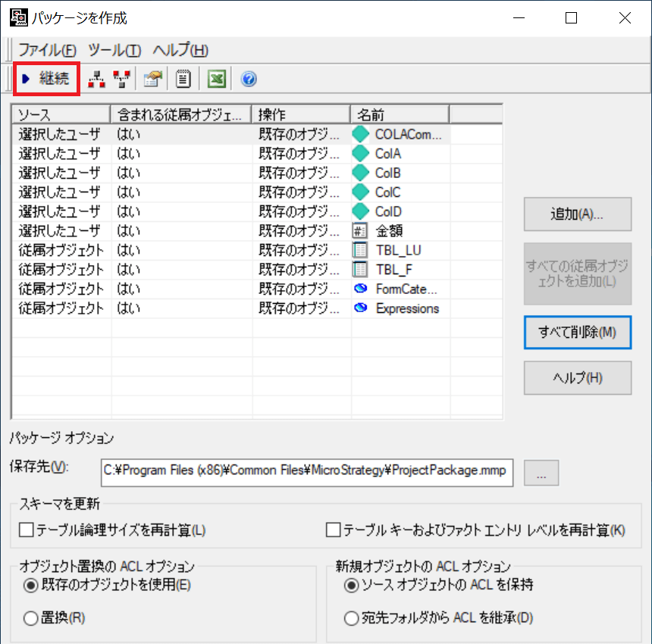Image resolution: width=652 pixels, height=644 pixels.
Task: Click the view log notes icon
Action: 182,78
